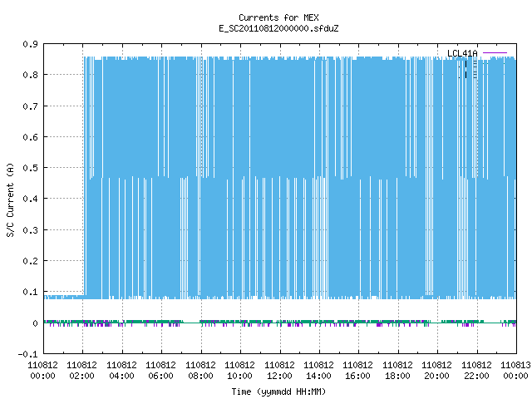Click the 16:00 time tick label
The height and width of the screenshot is (399, 532).
358,376
